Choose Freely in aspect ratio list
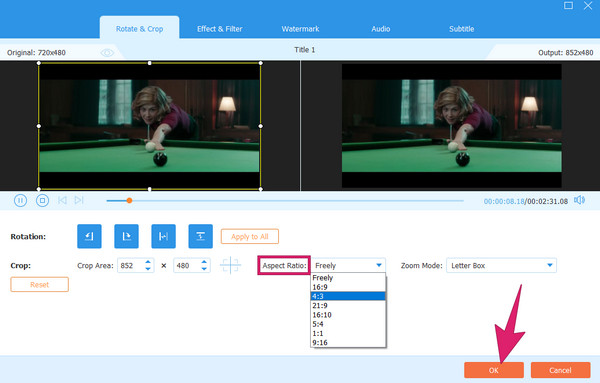The image size is (600, 383). coord(348,278)
